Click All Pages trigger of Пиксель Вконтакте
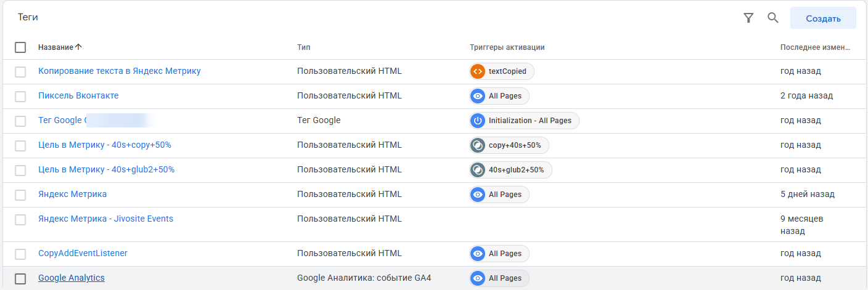Screen dimensions: 868x290 [499, 96]
